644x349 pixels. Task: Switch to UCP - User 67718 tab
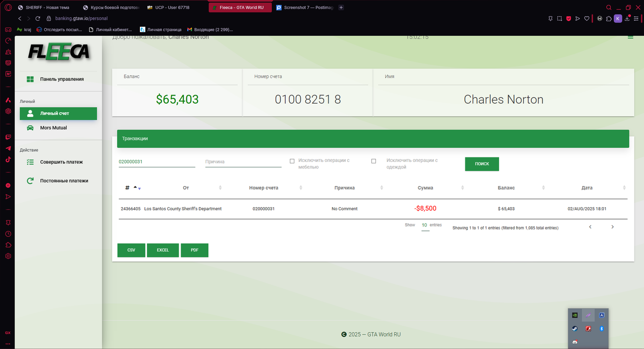pos(175,8)
